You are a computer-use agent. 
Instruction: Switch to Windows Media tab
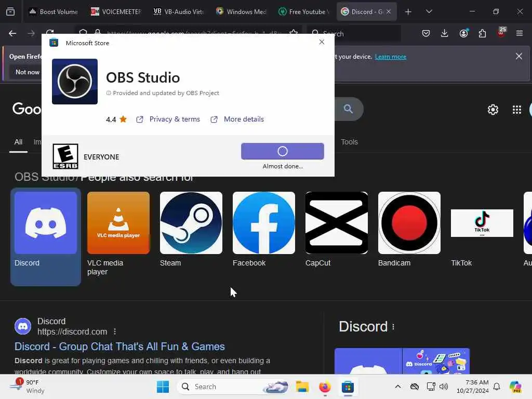(x=241, y=11)
